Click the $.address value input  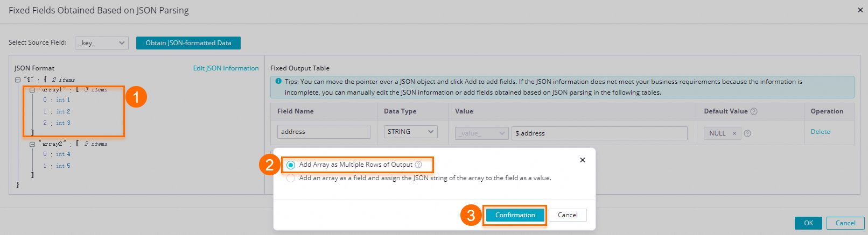pyautogui.click(x=599, y=133)
